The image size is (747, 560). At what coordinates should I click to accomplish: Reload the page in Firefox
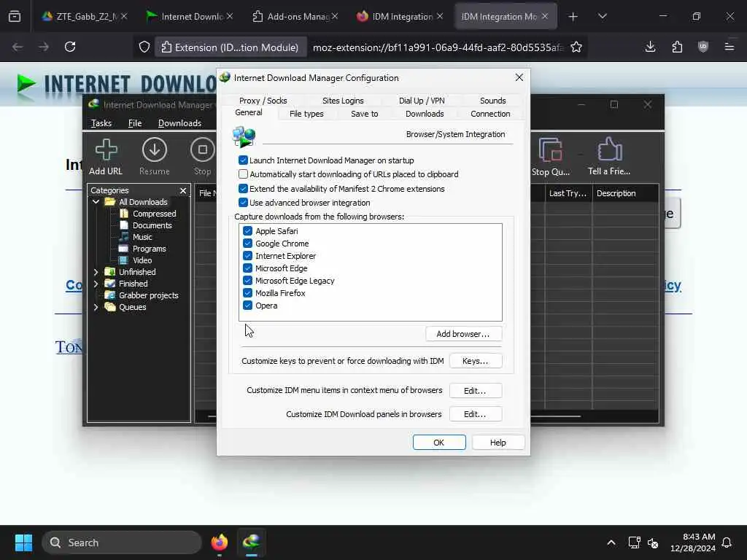tap(70, 47)
